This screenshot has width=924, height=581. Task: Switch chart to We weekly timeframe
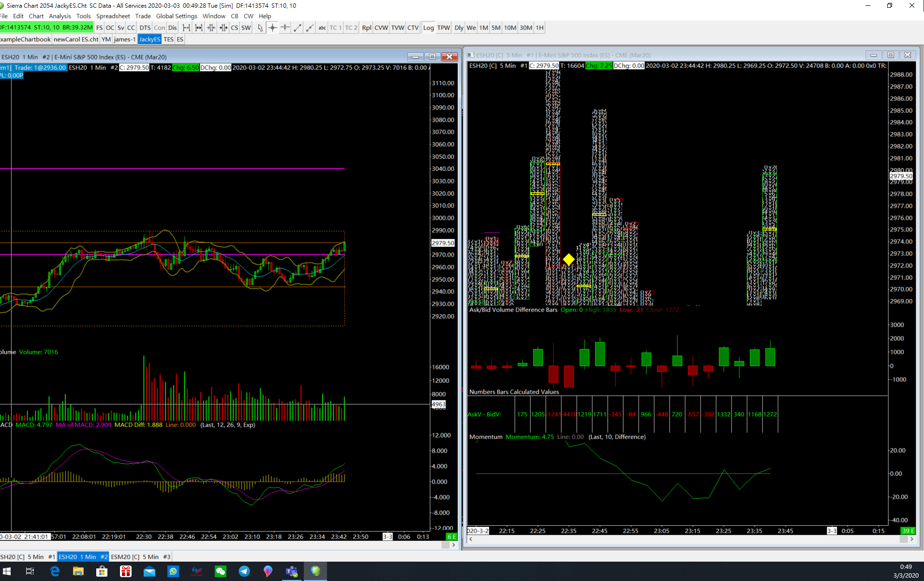click(471, 28)
